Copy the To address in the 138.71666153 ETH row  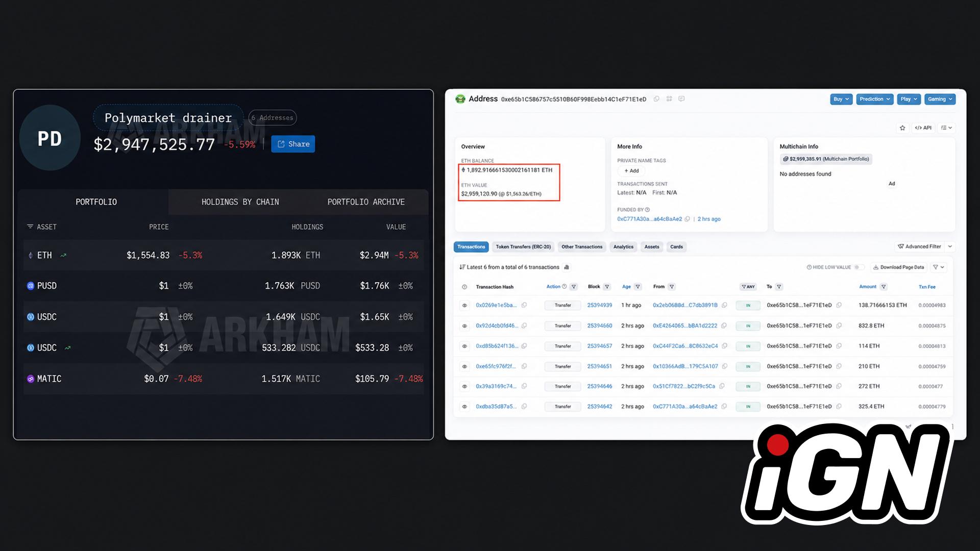839,305
